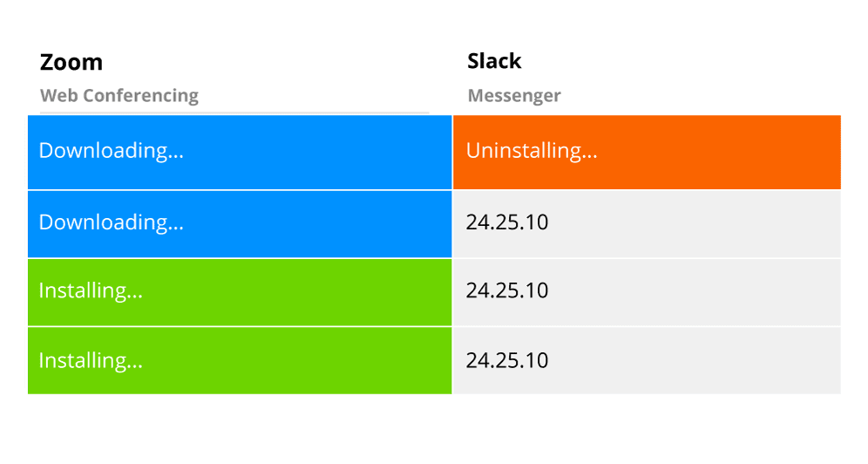Select the Web Conferencing subtitle
Viewport: 868px width, 464px height.
click(119, 96)
